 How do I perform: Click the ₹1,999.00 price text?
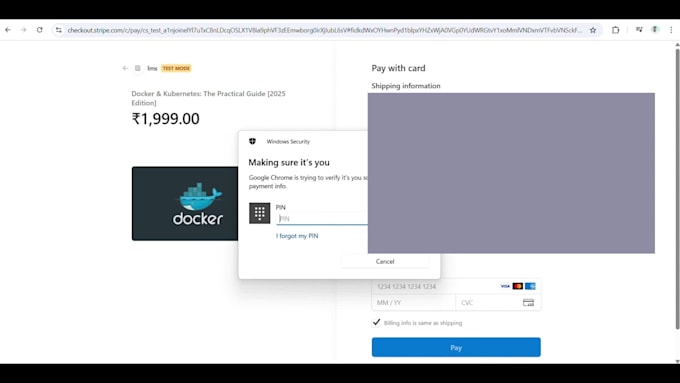click(x=166, y=118)
